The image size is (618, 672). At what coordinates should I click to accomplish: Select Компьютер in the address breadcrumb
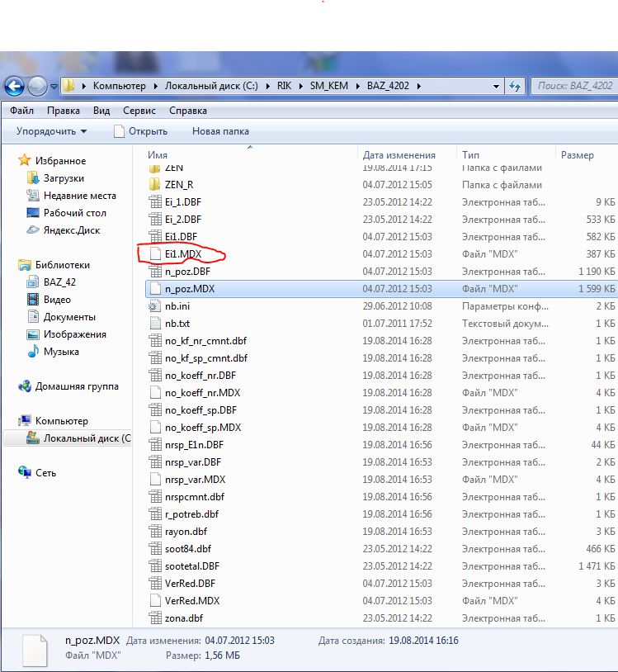120,86
